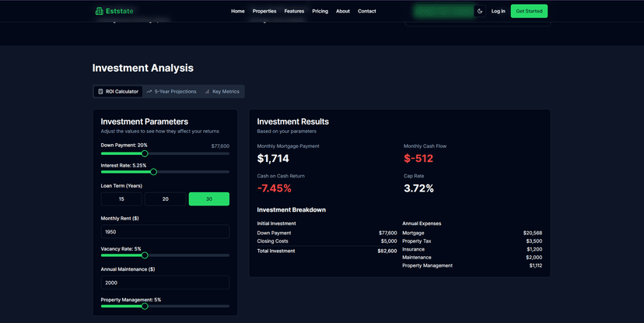The image size is (644, 323).
Task: Go to Home in the navigation bar
Action: pos(238,11)
